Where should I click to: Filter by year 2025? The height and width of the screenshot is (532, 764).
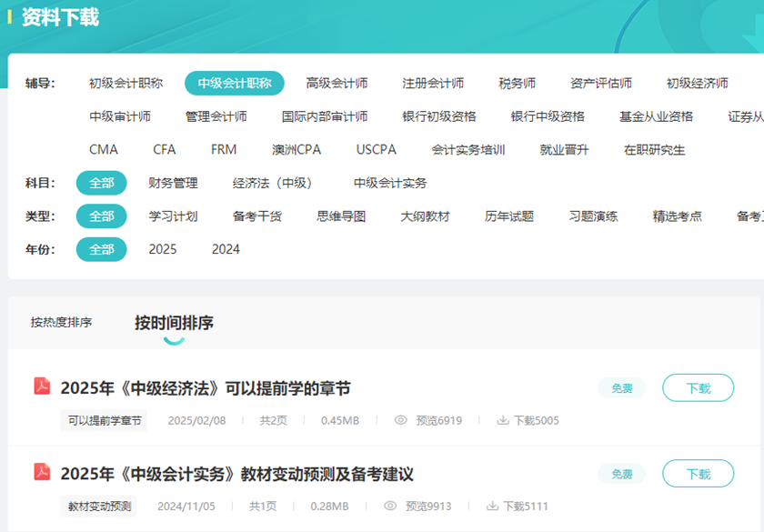[163, 249]
